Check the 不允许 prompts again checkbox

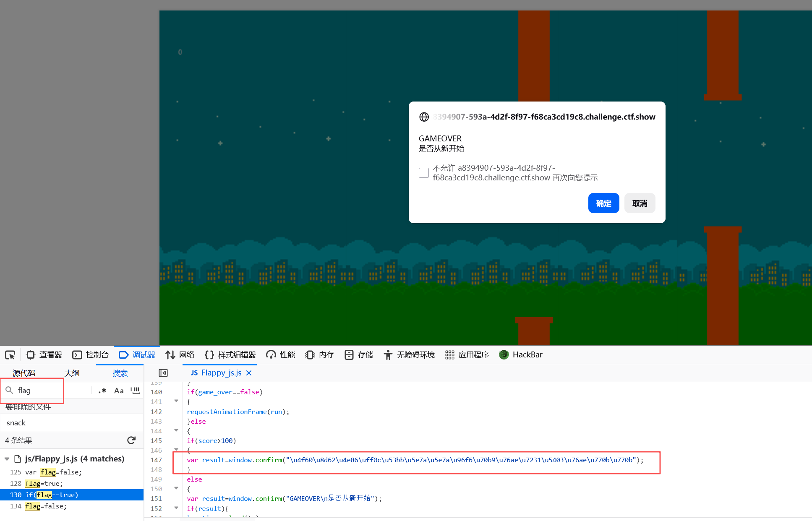pos(424,173)
